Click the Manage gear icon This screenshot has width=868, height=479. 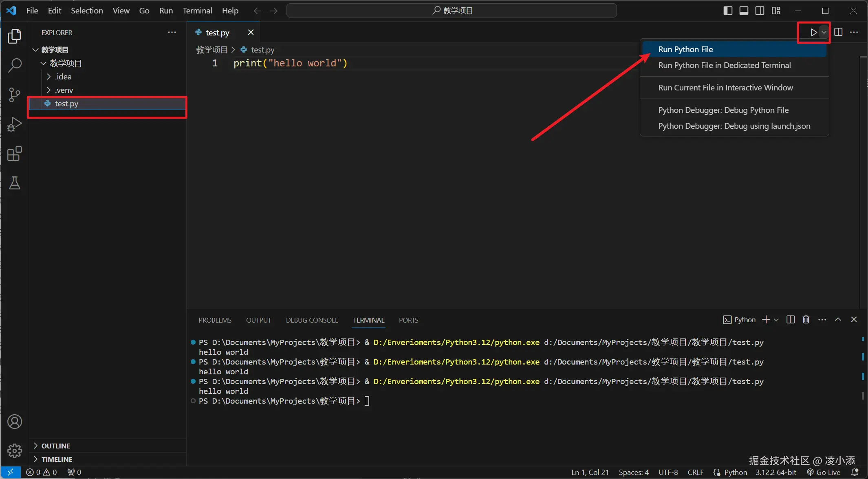14,450
